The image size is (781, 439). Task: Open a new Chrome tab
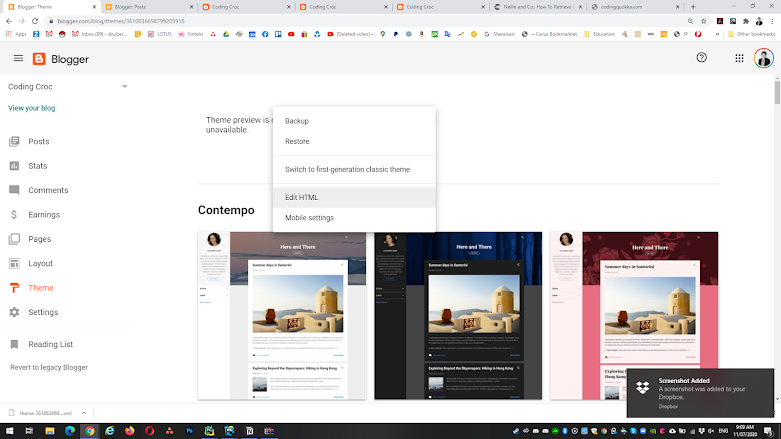(693, 7)
